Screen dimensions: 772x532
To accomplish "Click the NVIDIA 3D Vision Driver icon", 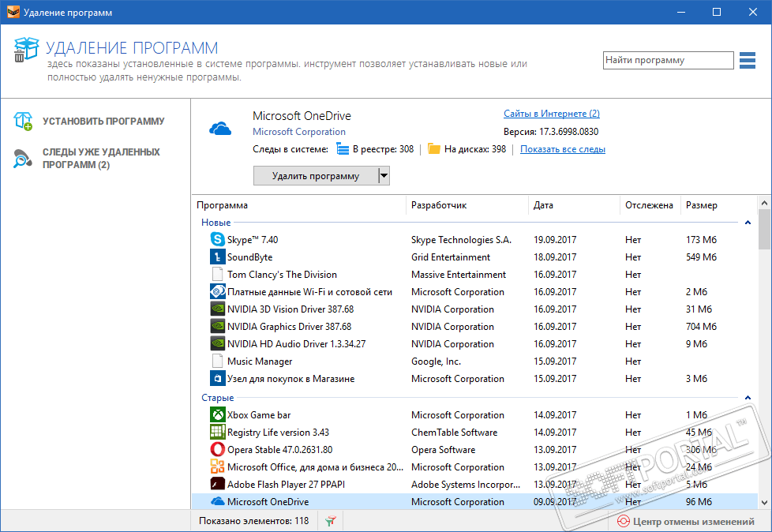I will (218, 309).
